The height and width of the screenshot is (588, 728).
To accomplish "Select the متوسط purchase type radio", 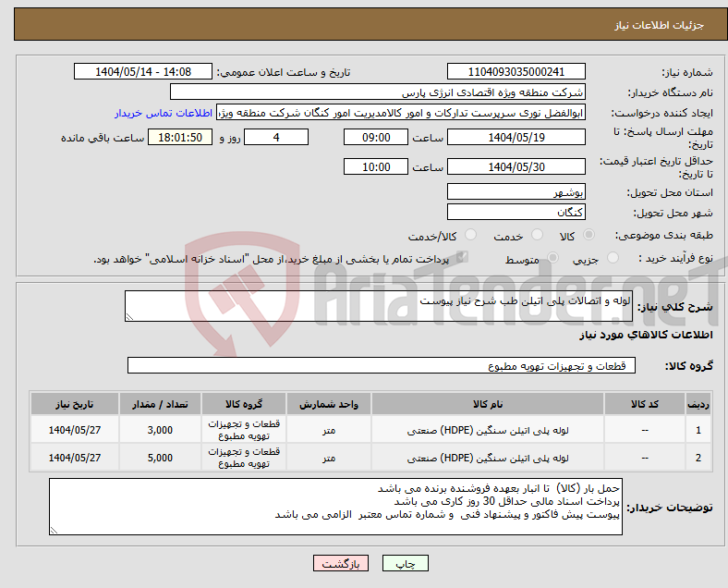I will coord(552,257).
